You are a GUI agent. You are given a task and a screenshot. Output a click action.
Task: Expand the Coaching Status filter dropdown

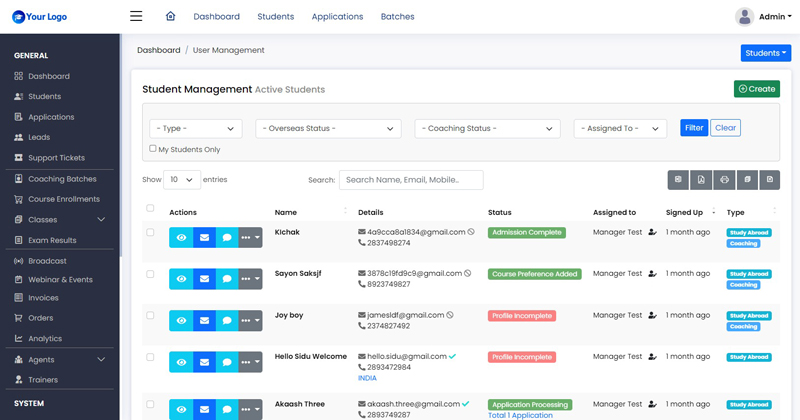[x=487, y=129]
